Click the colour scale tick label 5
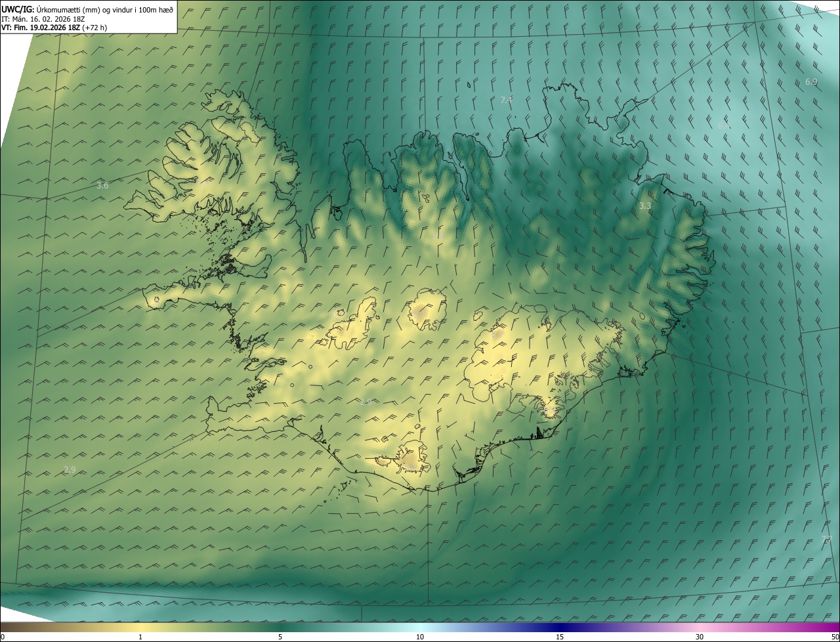The image size is (840, 642). pyautogui.click(x=280, y=637)
